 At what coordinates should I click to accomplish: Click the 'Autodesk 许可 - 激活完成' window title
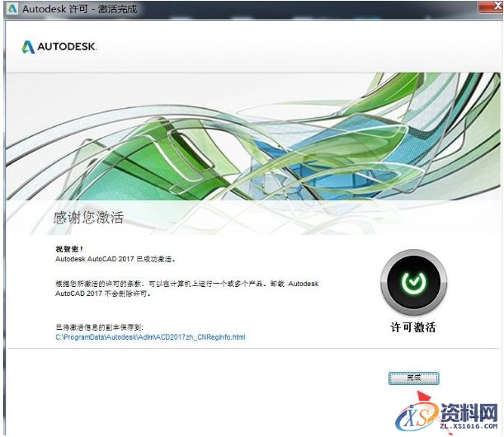click(80, 9)
